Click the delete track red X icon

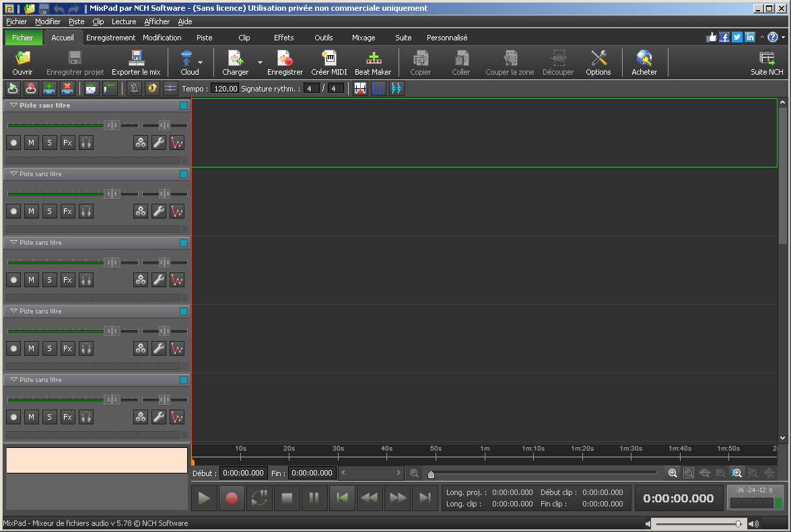pyautogui.click(x=67, y=89)
